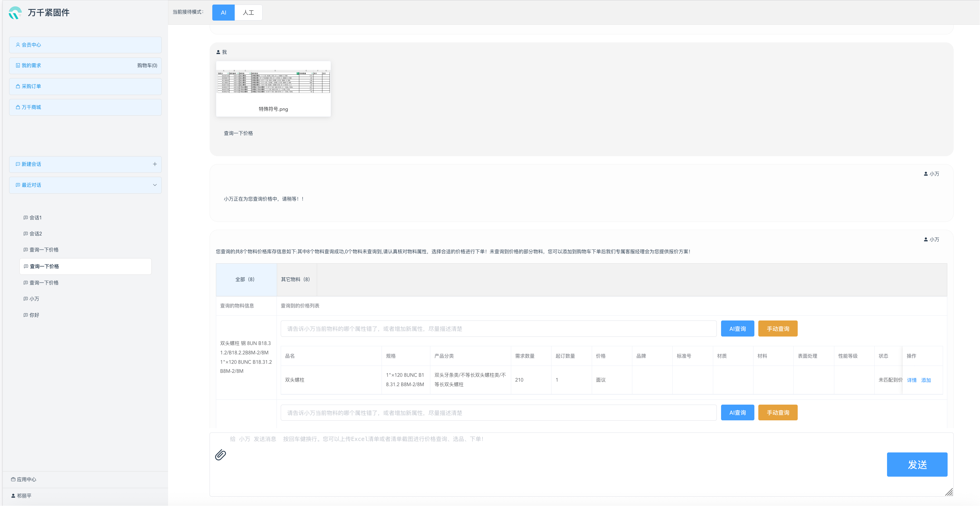Click the first AI查询 button
980x506 pixels.
[x=737, y=328]
